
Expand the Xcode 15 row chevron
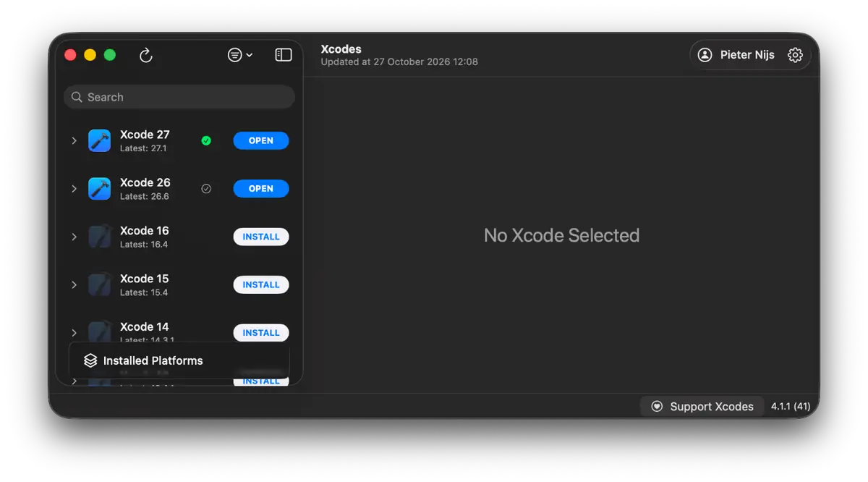pos(74,284)
